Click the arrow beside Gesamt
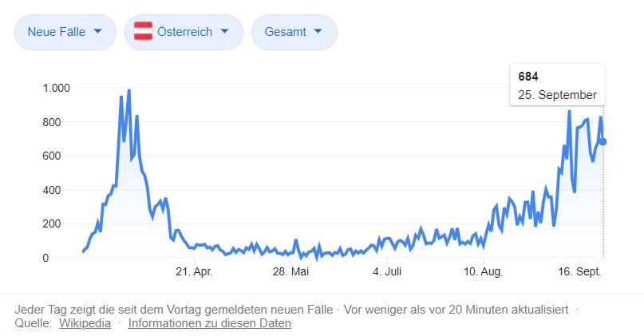 (x=318, y=32)
